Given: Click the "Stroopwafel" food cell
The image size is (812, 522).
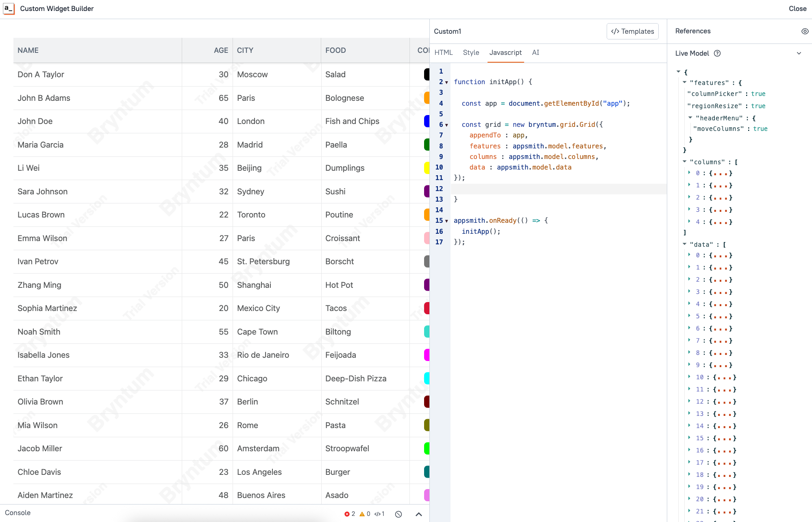Looking at the screenshot, I should [x=365, y=448].
